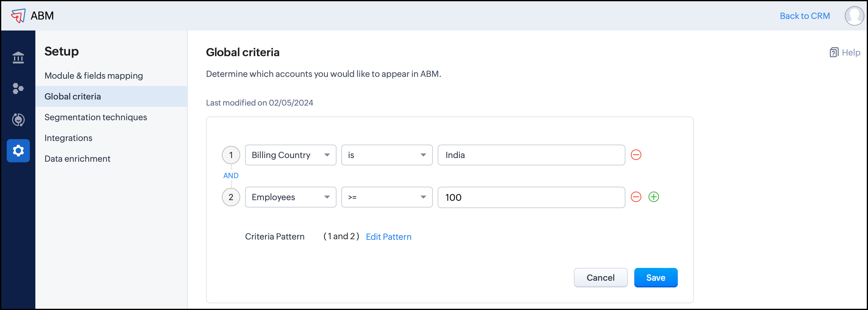The height and width of the screenshot is (310, 868).
Task: Select the Setup gear icon in sidebar
Action: point(18,151)
